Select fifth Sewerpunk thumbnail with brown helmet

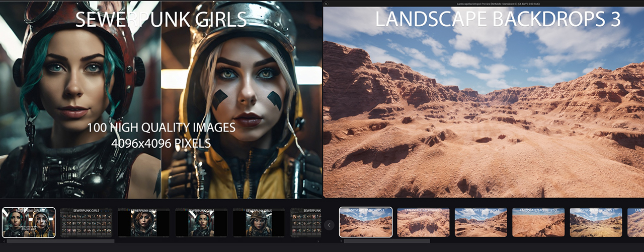(x=259, y=222)
